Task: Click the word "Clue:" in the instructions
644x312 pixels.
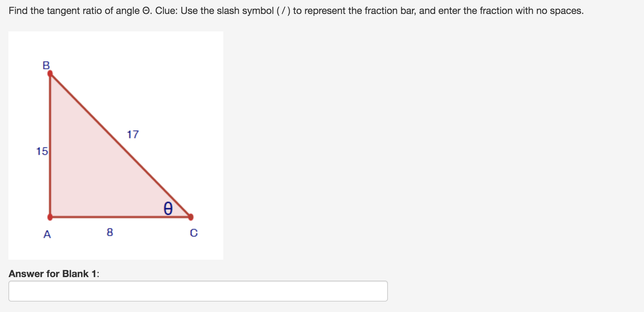Action: pyautogui.click(x=166, y=11)
